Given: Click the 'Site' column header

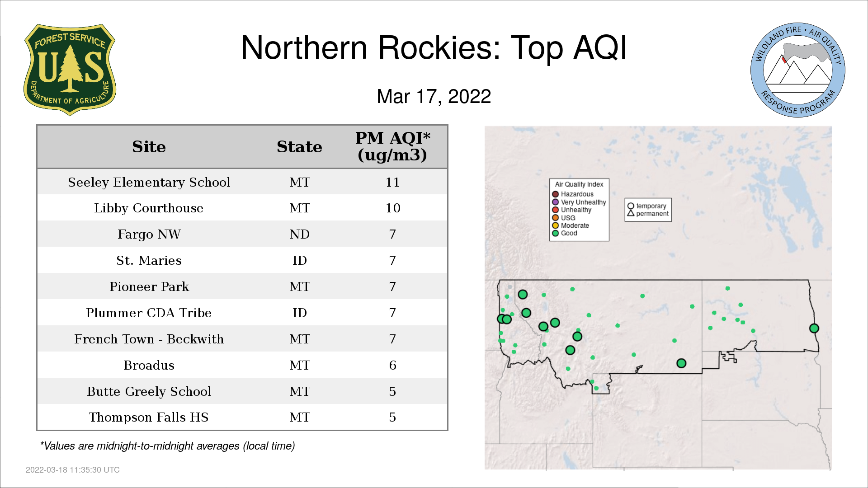Looking at the screenshot, I should click(x=149, y=147).
